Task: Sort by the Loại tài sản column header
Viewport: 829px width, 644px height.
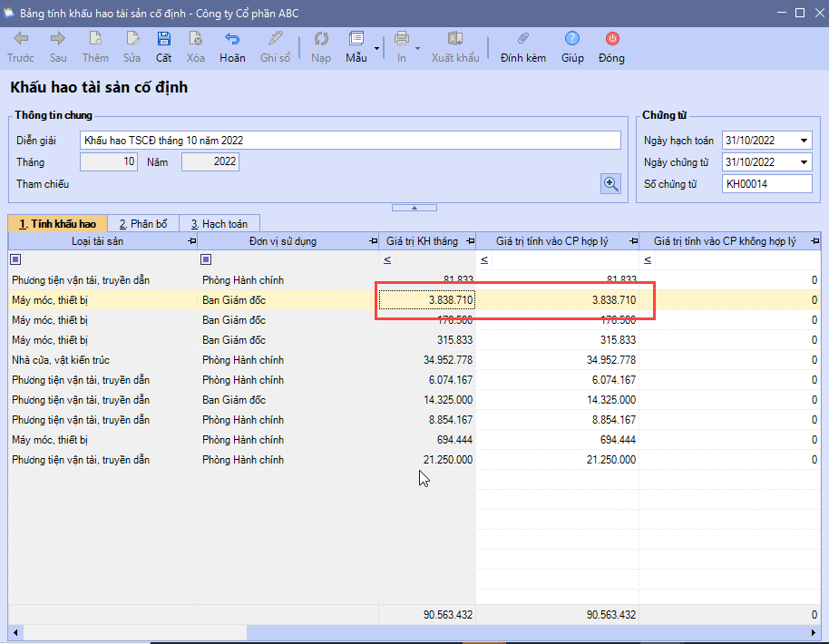Action: point(98,241)
